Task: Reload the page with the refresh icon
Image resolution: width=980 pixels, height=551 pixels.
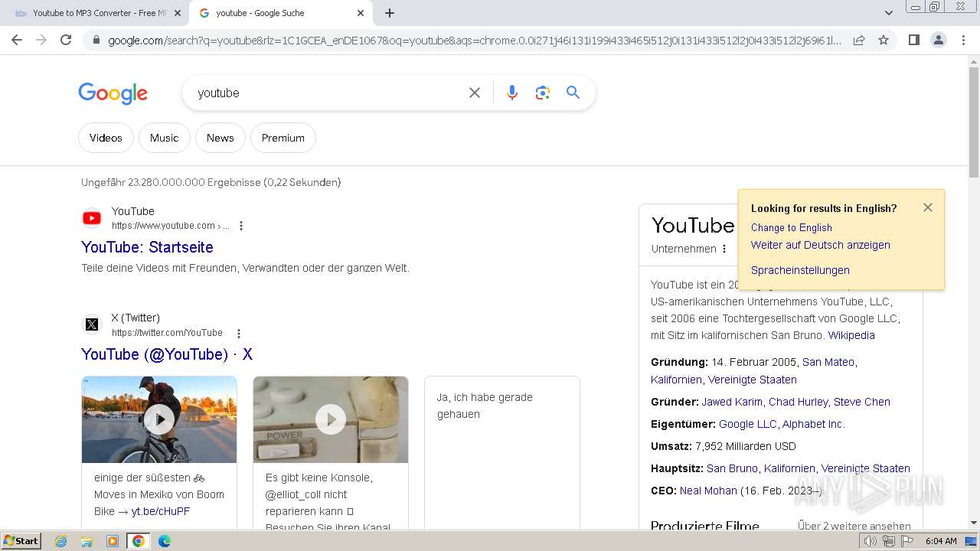Action: 66,40
